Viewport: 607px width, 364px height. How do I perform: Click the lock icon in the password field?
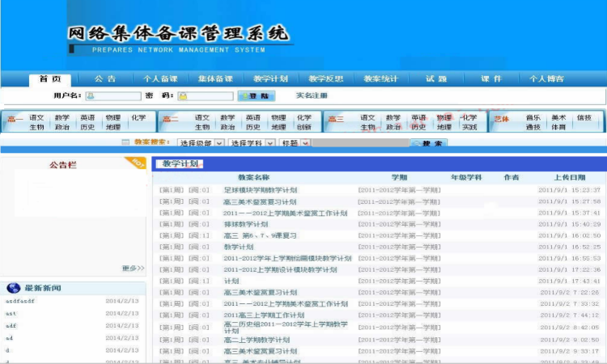coord(183,96)
